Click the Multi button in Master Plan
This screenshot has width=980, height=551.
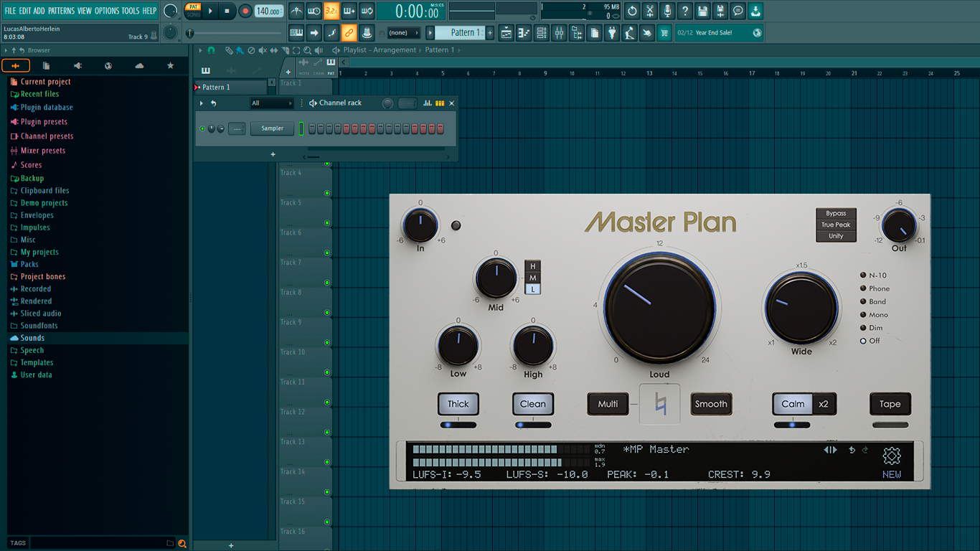(x=608, y=404)
